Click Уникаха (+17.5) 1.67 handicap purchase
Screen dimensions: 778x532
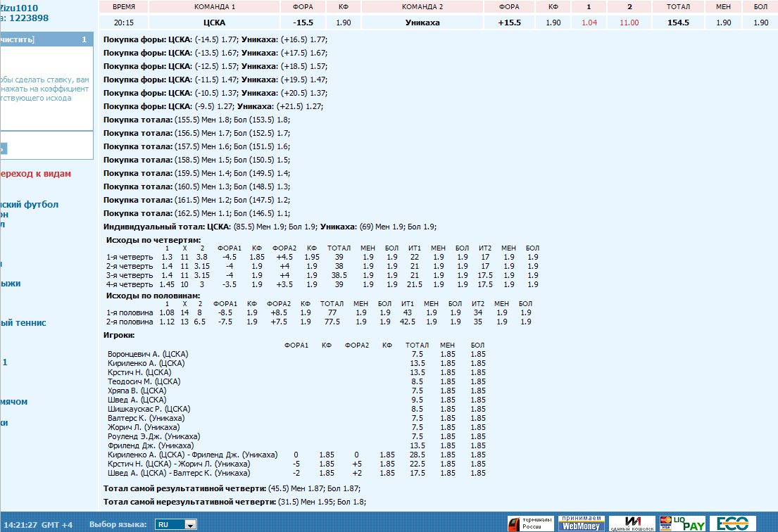(x=303, y=53)
